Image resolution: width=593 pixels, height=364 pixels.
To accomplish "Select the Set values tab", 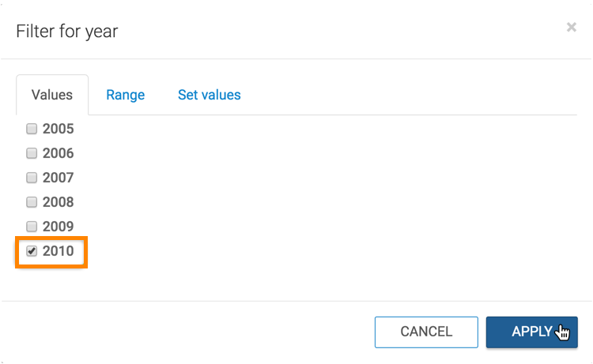I will 210,95.
